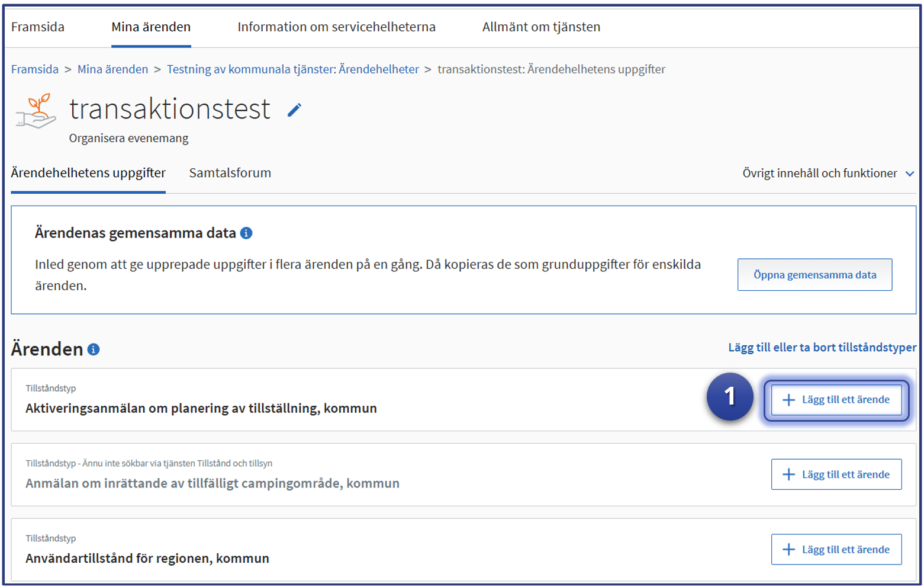Click the Framsida breadcrumb link
This screenshot has height=587, width=924.
click(x=35, y=69)
